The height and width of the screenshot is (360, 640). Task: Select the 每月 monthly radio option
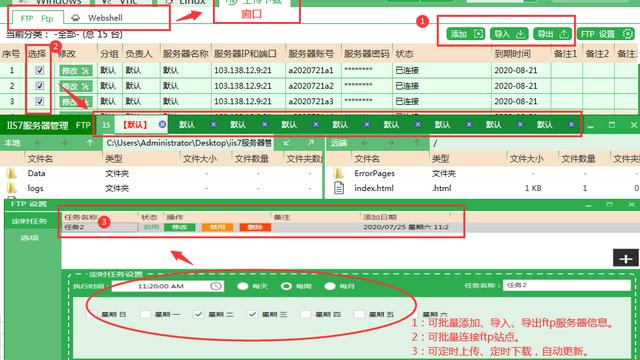coord(330,286)
